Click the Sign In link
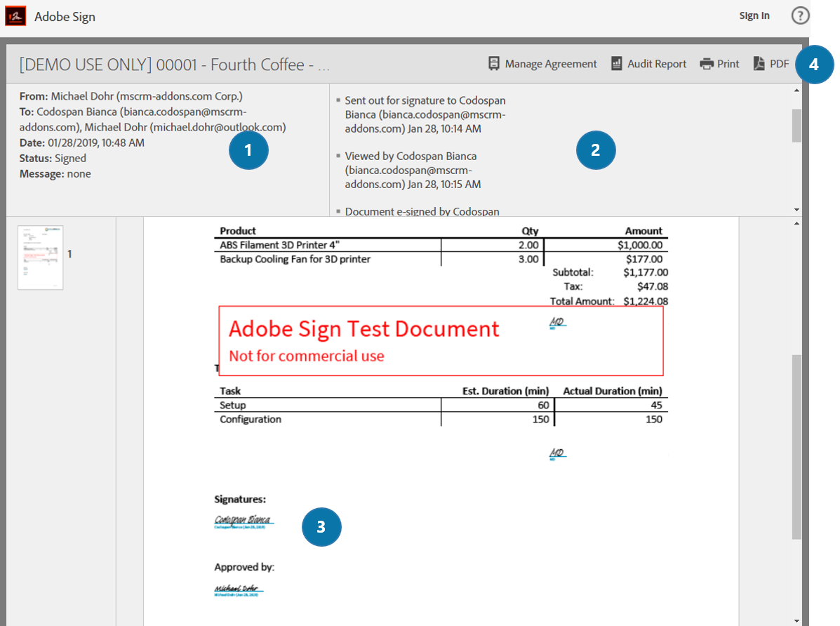This screenshot has width=840, height=626. [x=754, y=15]
